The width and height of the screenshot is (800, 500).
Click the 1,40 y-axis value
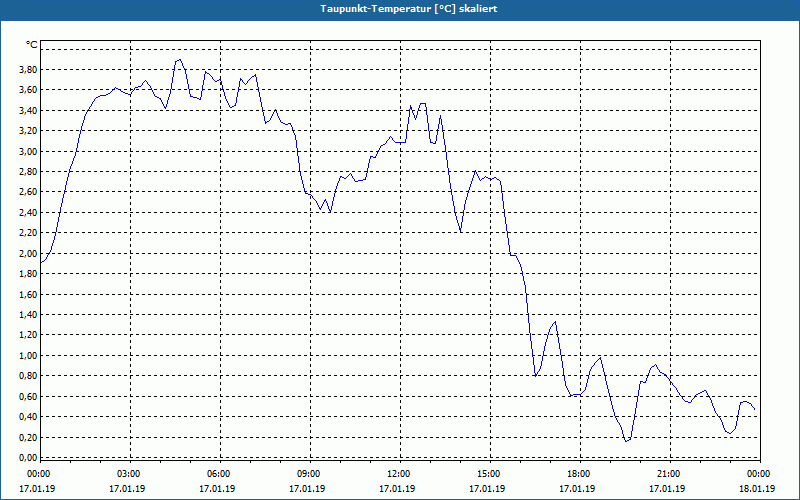tap(29, 315)
